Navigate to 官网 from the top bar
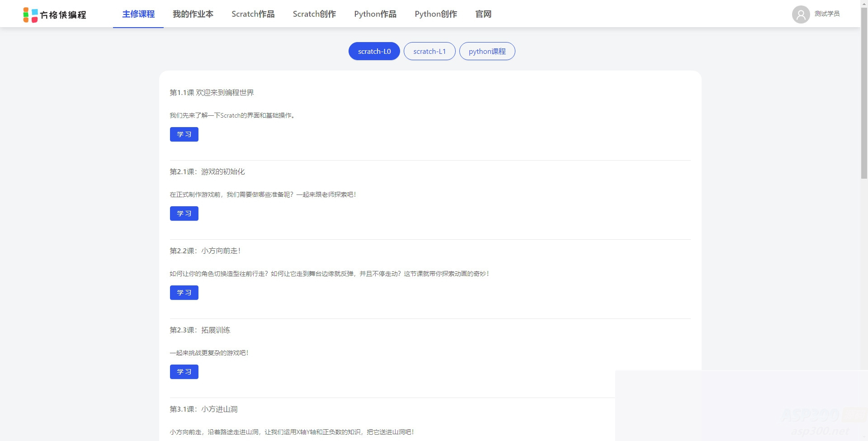868x441 pixels. click(x=483, y=14)
